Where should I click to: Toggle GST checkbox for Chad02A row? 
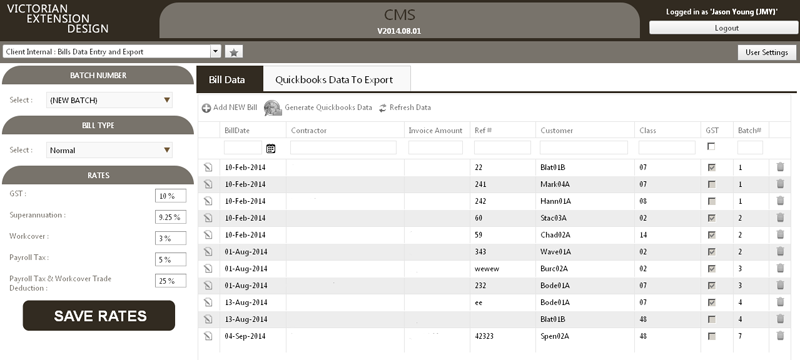pyautogui.click(x=711, y=235)
